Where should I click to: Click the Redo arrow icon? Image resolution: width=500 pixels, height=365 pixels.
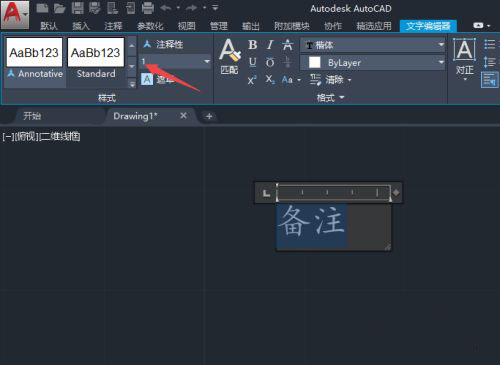192,8
